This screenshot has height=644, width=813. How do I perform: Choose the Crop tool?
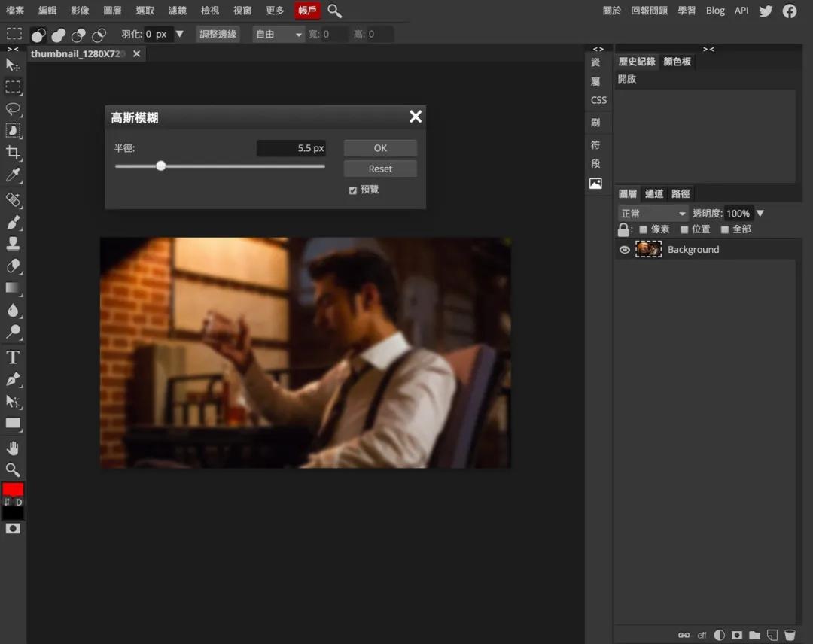pos(12,153)
